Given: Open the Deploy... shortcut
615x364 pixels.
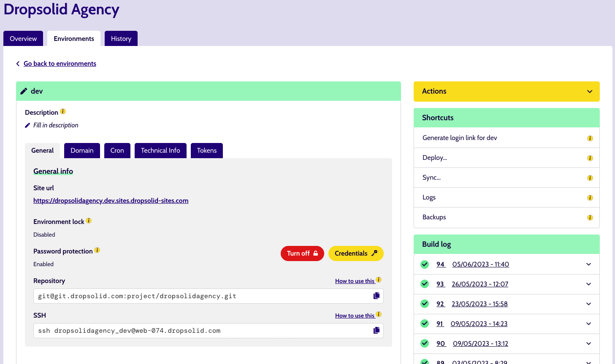Looking at the screenshot, I should (435, 158).
